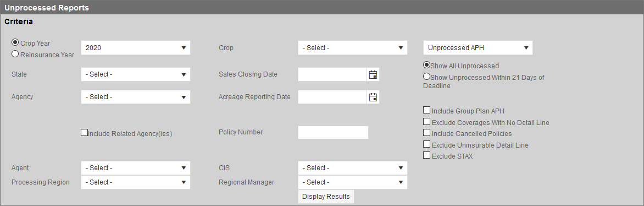This screenshot has width=644, height=206.
Task: Open the Acreage Reporting Date calendar picker
Action: coord(373,97)
